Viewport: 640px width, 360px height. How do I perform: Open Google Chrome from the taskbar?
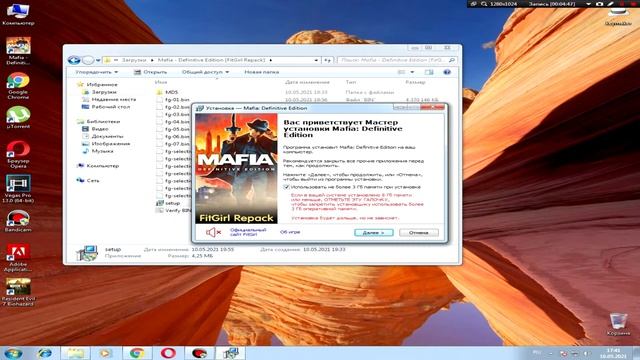137,353
